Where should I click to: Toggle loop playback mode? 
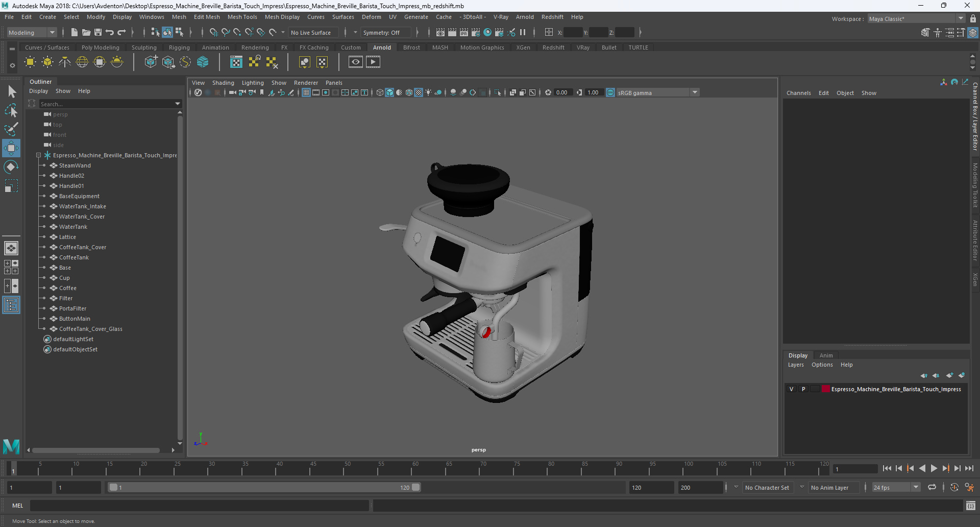pyautogui.click(x=932, y=487)
